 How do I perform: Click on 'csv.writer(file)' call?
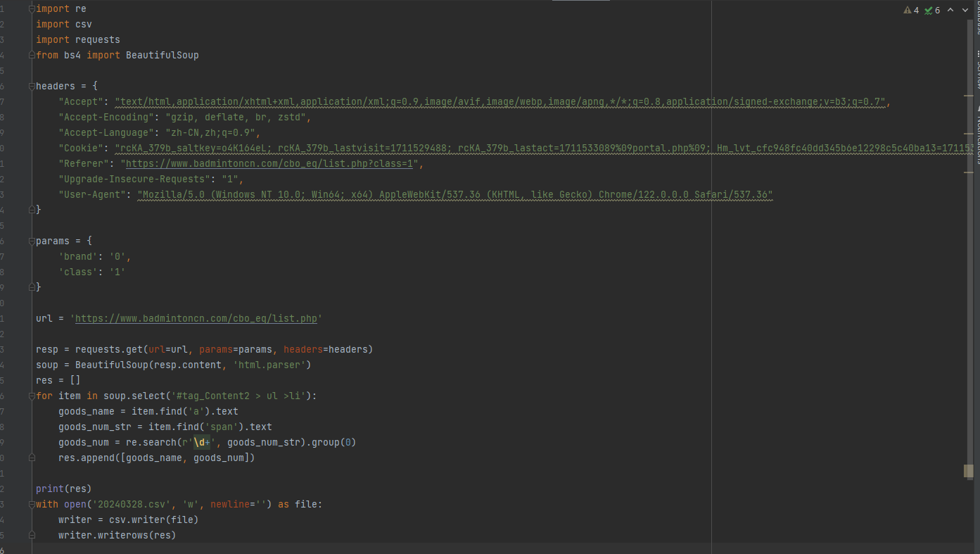(x=154, y=520)
